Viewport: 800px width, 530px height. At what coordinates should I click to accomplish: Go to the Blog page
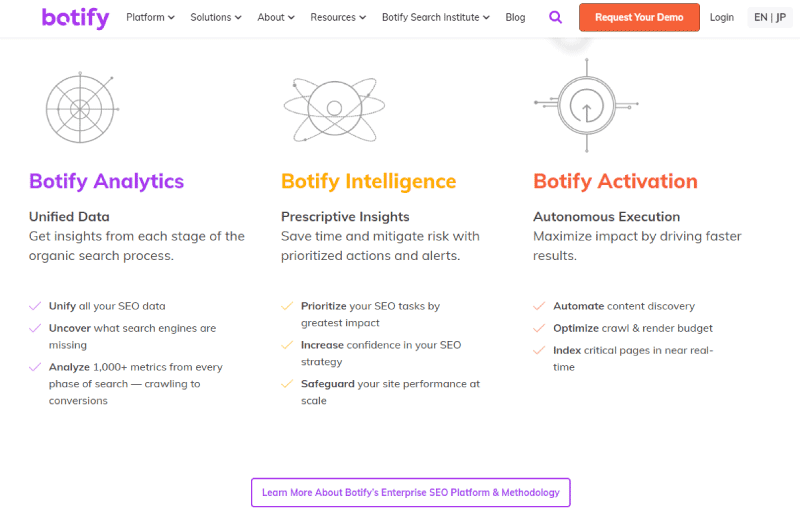tap(515, 17)
